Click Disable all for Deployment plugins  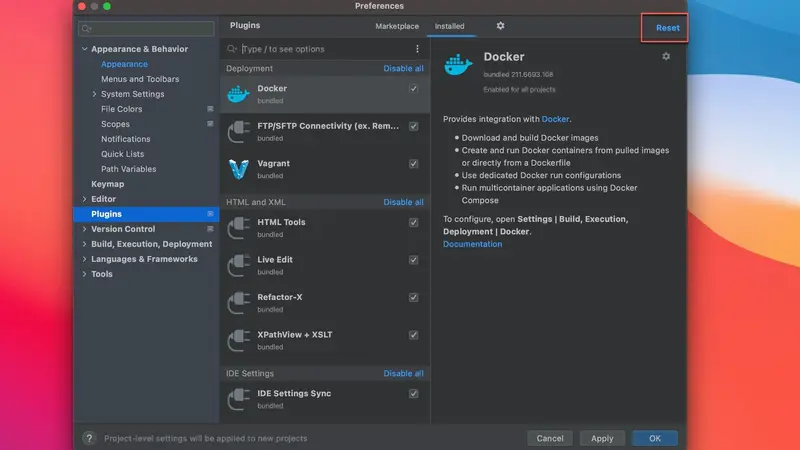click(403, 68)
